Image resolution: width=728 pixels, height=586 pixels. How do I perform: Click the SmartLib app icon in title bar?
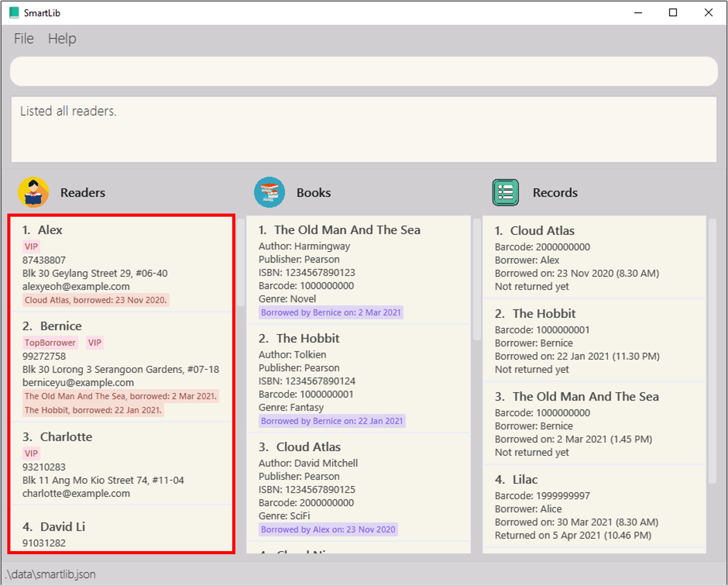(x=14, y=13)
